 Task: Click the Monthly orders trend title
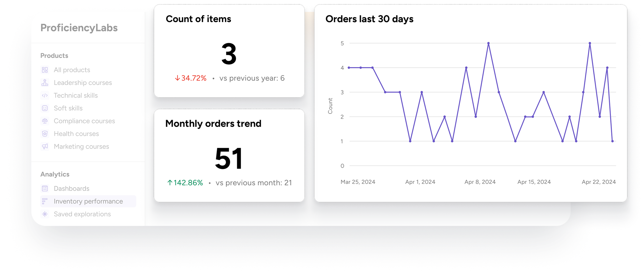[x=213, y=123]
